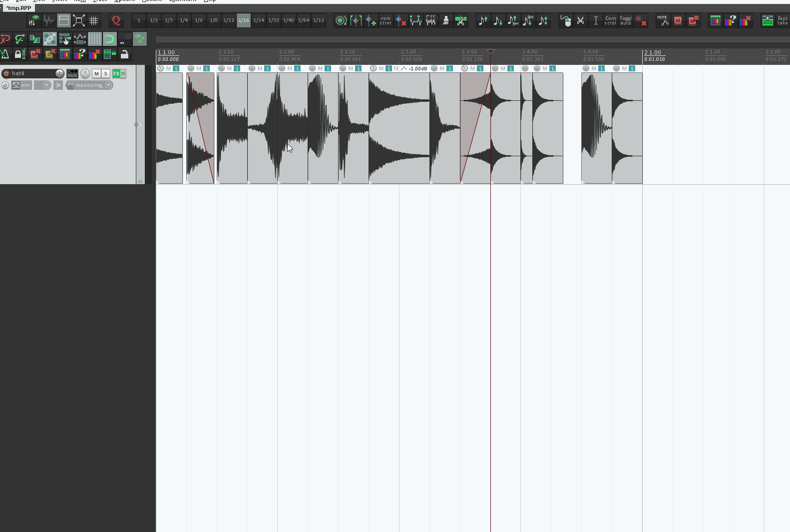Click the metronome icon

5,54
